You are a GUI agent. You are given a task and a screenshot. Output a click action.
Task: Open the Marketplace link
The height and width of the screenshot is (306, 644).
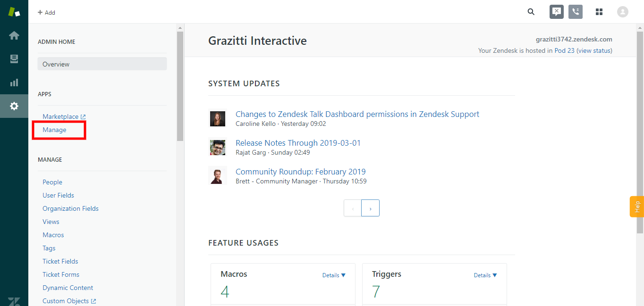64,116
